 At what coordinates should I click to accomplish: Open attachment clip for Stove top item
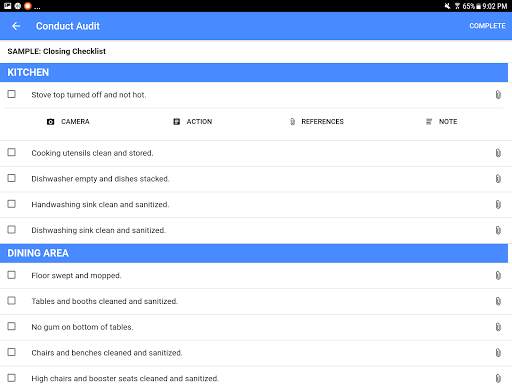pyautogui.click(x=498, y=95)
